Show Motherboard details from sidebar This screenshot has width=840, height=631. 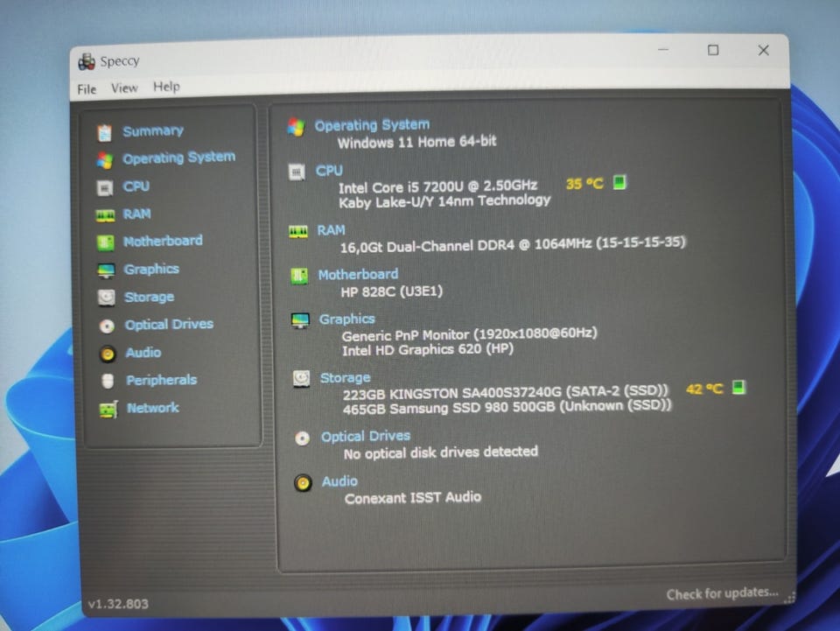click(163, 241)
